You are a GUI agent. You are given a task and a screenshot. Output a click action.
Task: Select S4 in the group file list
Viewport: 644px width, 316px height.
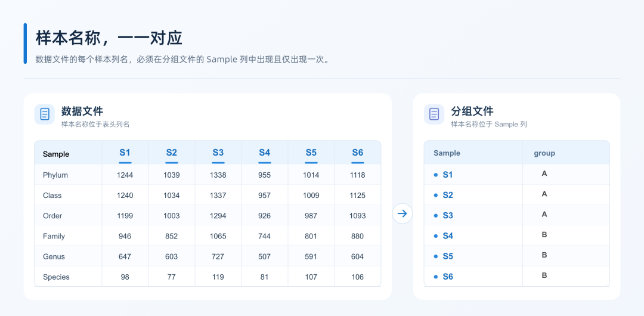448,236
